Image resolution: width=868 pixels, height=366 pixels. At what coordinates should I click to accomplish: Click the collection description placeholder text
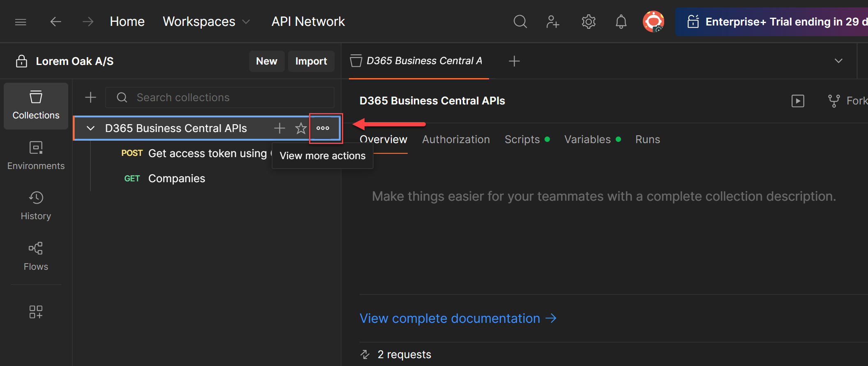pos(604,196)
